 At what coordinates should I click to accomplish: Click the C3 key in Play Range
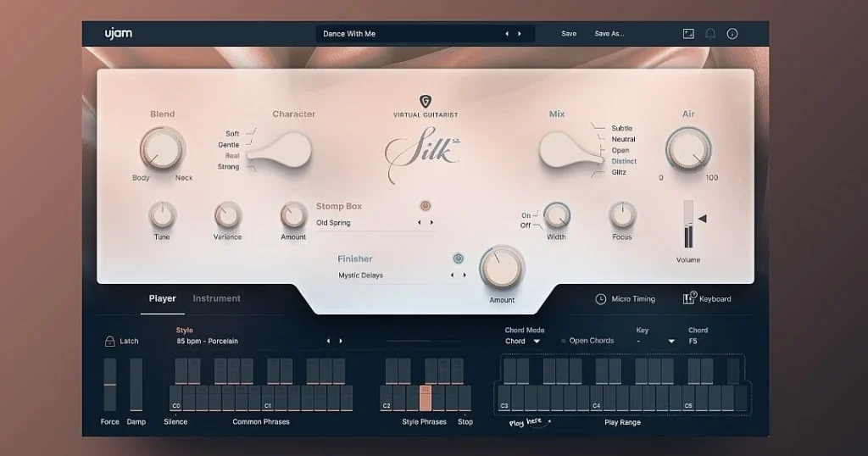point(504,398)
